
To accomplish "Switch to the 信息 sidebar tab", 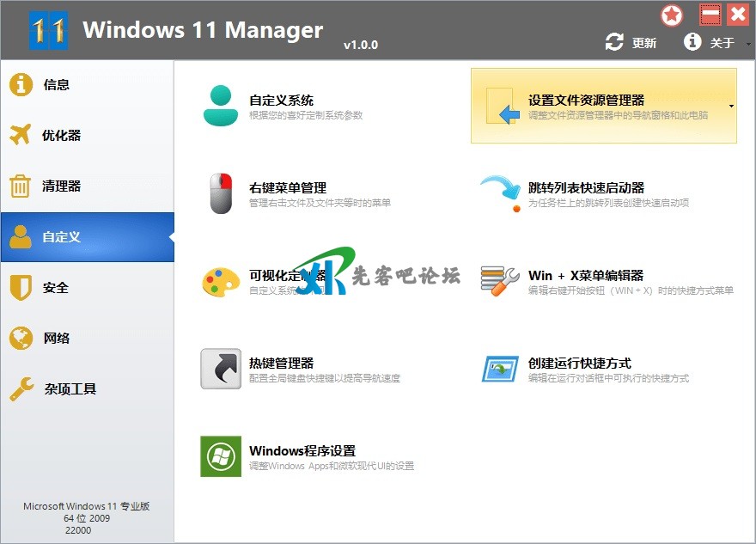I will [56, 85].
